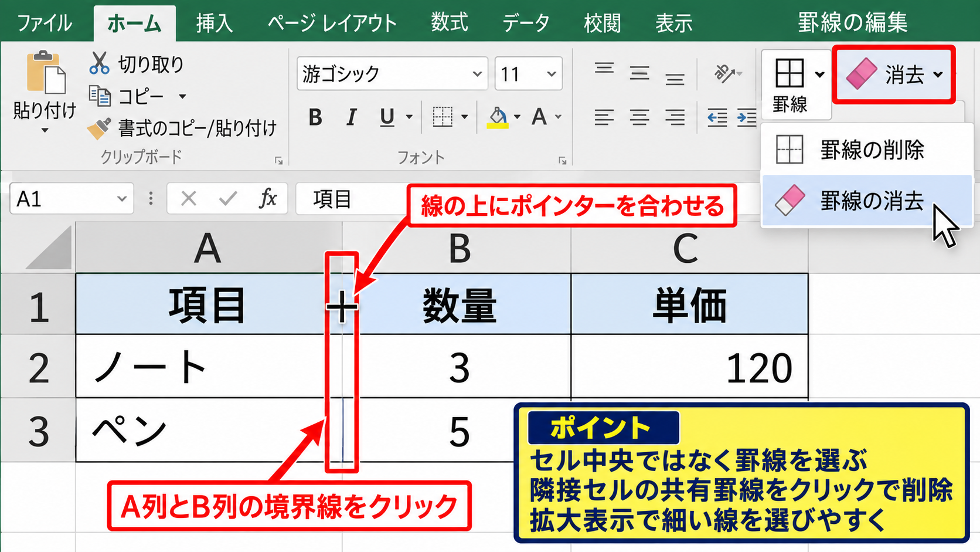Switch to the 挿入 tab
The image size is (980, 552).
tap(215, 23)
